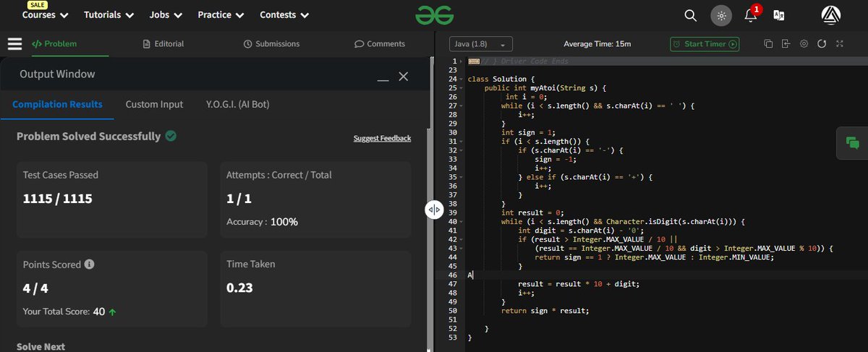This screenshot has width=868, height=352.
Task: Click the green solved checkmark badge
Action: [x=171, y=136]
